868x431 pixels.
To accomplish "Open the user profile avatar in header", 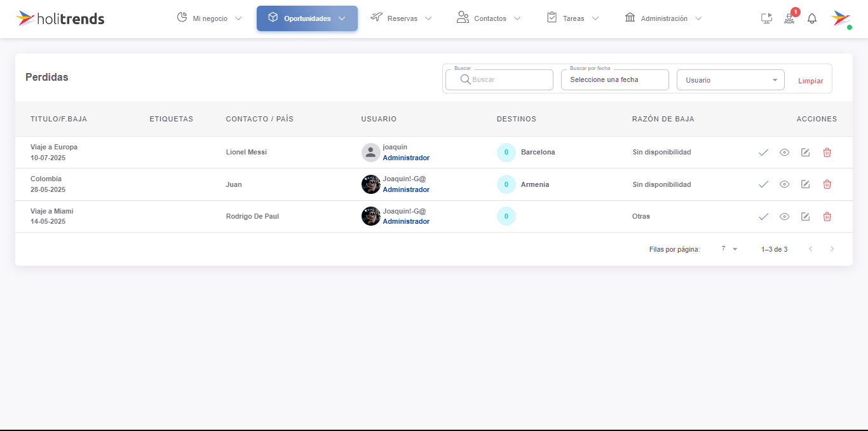I will [840, 18].
